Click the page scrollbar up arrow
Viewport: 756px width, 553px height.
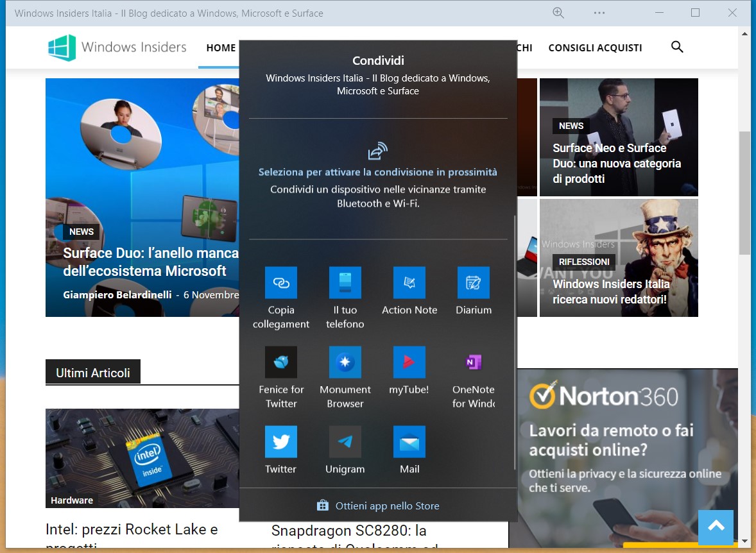click(744, 34)
